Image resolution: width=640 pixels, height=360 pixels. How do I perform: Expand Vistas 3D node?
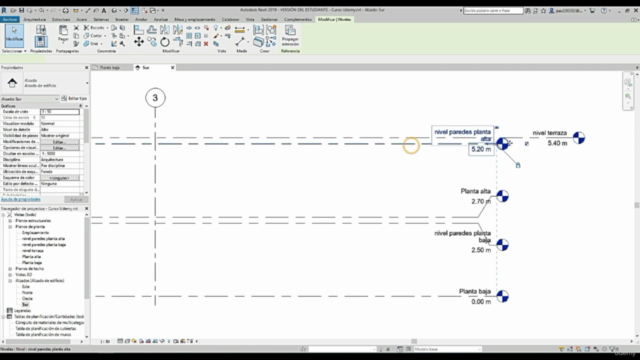click(x=10, y=275)
